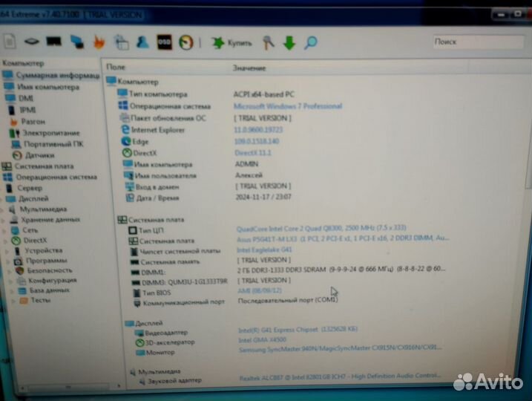Click the Report page icon in toolbar
The width and height of the screenshot is (532, 401).
pyautogui.click(x=10, y=42)
